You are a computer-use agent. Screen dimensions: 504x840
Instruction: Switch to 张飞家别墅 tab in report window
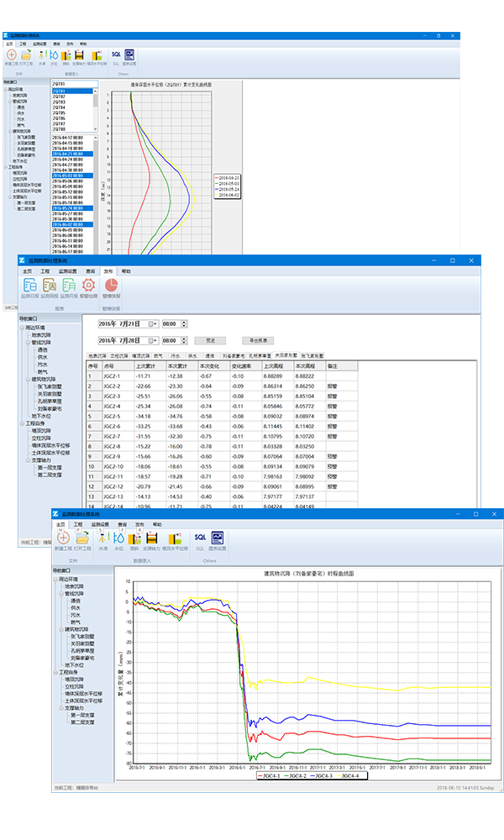312,355
